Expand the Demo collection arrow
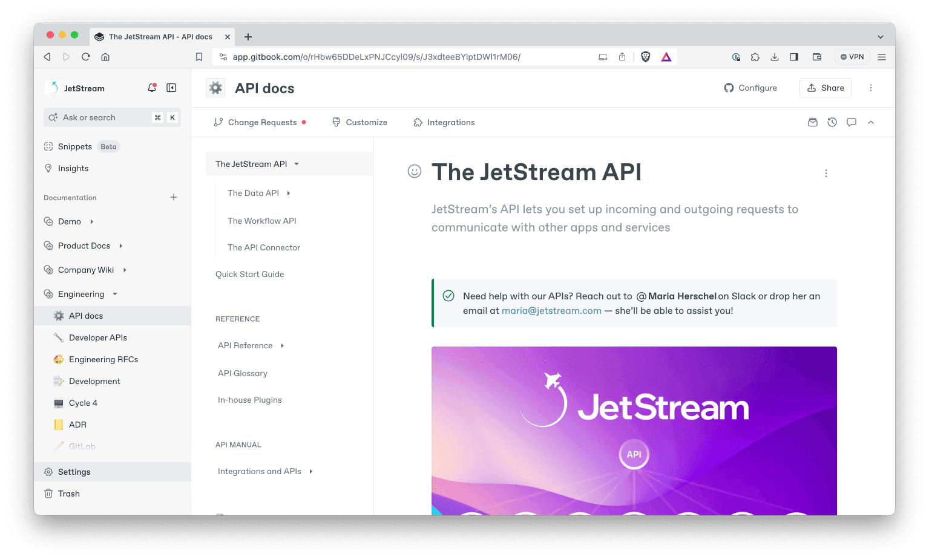 coord(92,221)
